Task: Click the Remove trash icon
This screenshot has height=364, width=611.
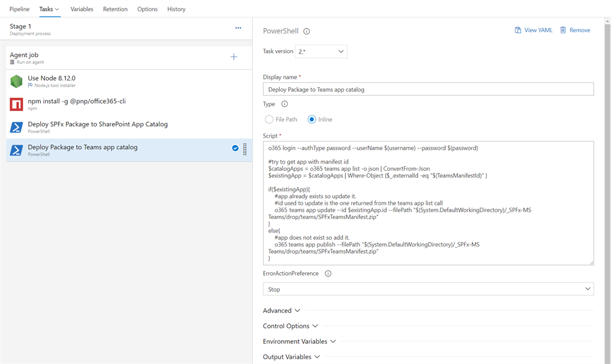Action: (x=563, y=30)
